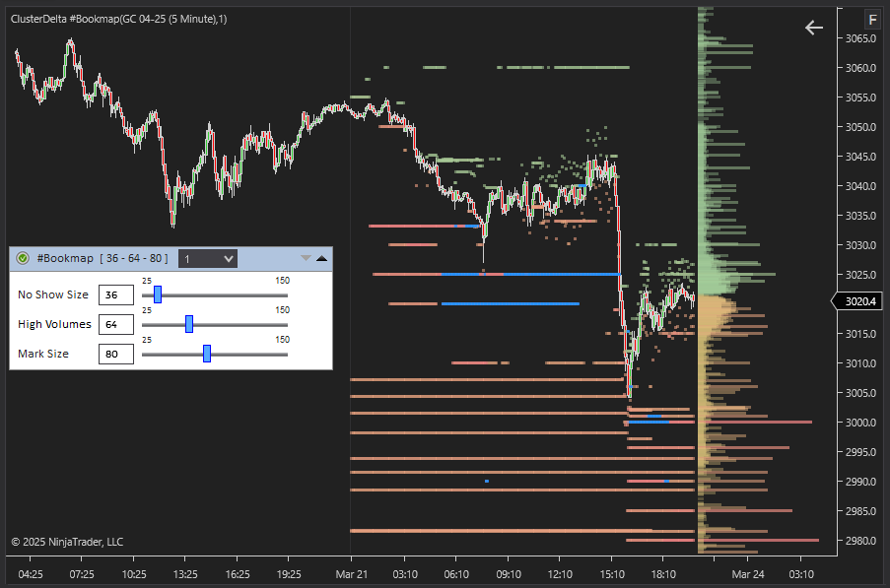The width and height of the screenshot is (890, 588).
Task: Click the 3065.0 label on price axis
Action: [860, 38]
